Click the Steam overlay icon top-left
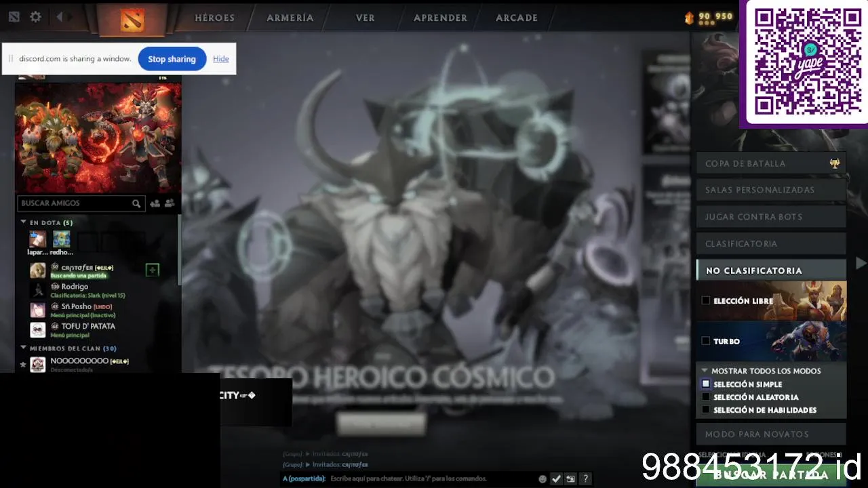The width and height of the screenshot is (868, 488). (x=14, y=17)
